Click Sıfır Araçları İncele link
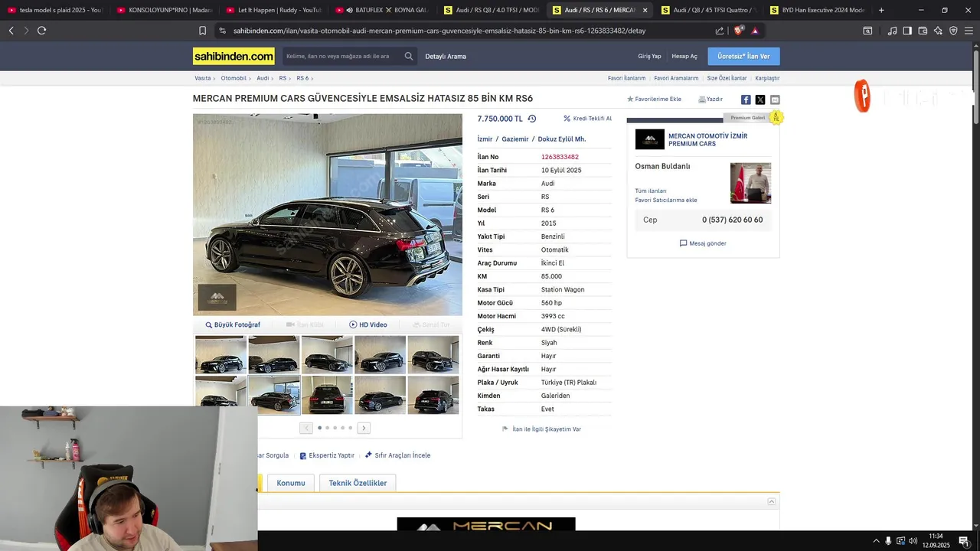Screen dimensions: 980x551 coord(397,455)
